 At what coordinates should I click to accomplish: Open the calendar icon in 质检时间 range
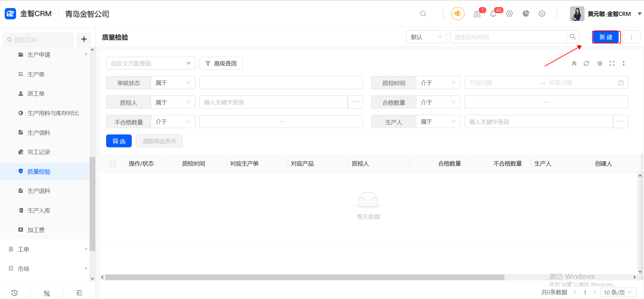tap(621, 83)
